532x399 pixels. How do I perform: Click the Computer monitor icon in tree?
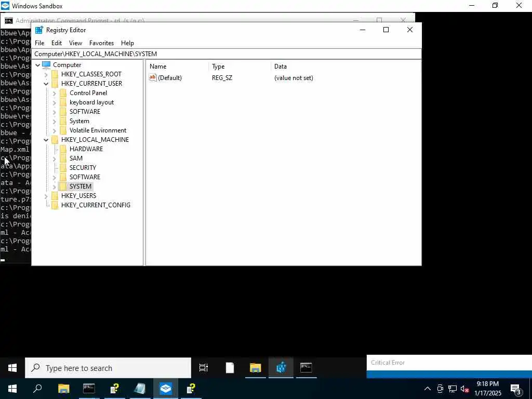pyautogui.click(x=46, y=64)
